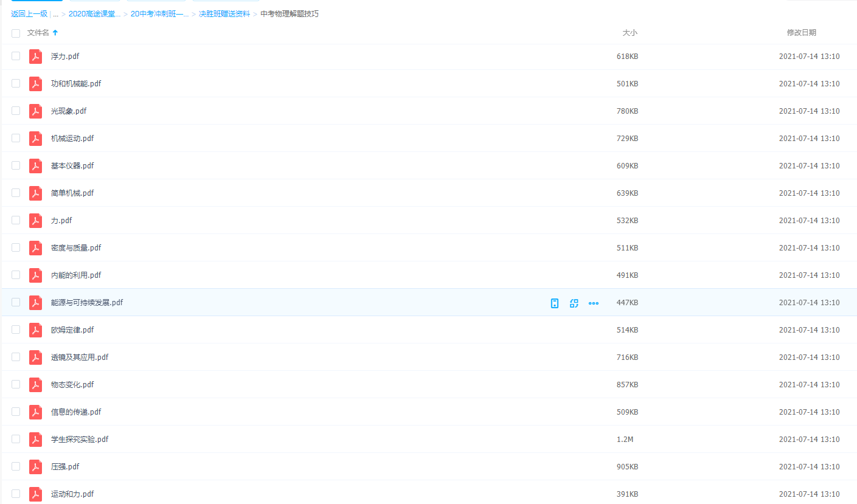Click the PDF icon of 欧姆定律.pdf
This screenshot has width=857, height=504.
pos(36,330)
